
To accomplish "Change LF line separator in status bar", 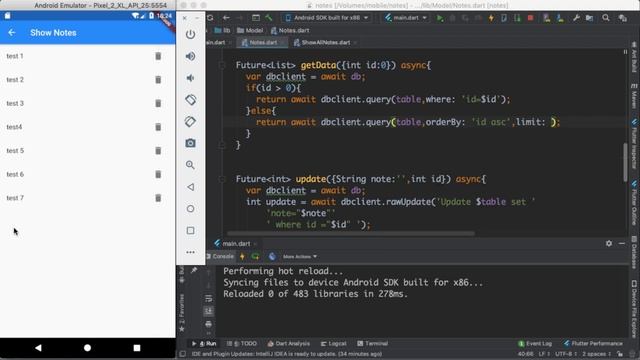I will [x=544, y=354].
